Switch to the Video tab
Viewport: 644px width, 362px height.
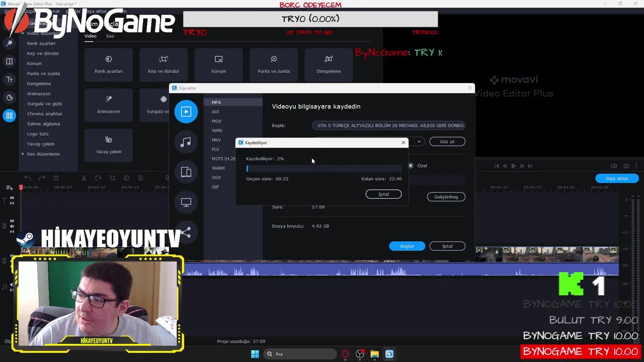click(x=91, y=36)
